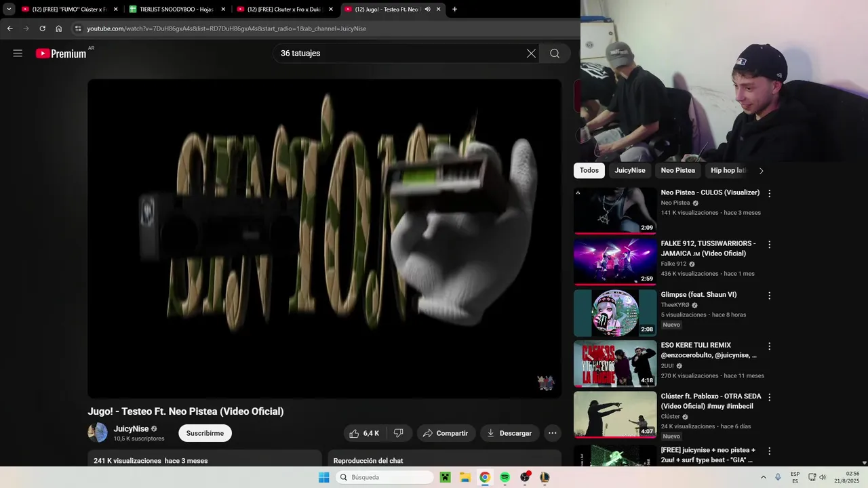Open Spotify from the taskbar
Screen dimensions: 868x488
(505, 477)
